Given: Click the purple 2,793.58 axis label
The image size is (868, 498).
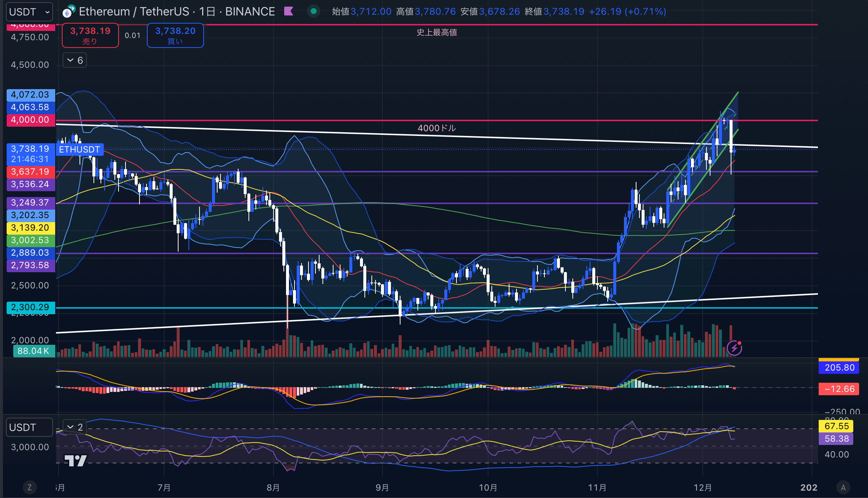Looking at the screenshot, I should (31, 265).
